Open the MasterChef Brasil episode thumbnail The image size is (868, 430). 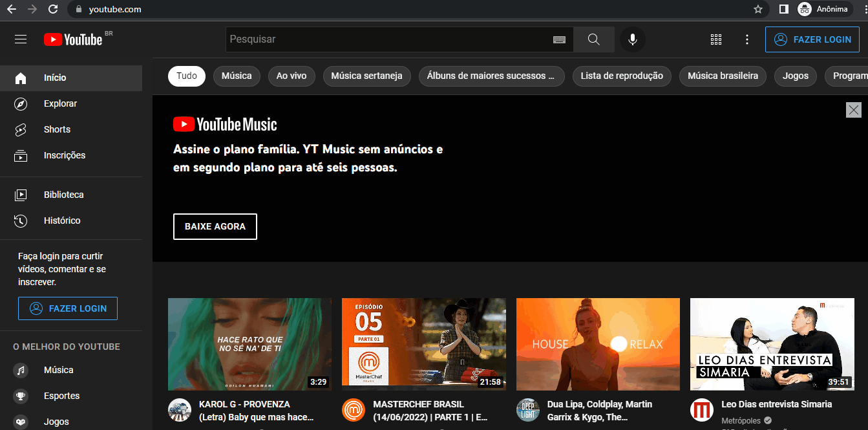pos(424,344)
